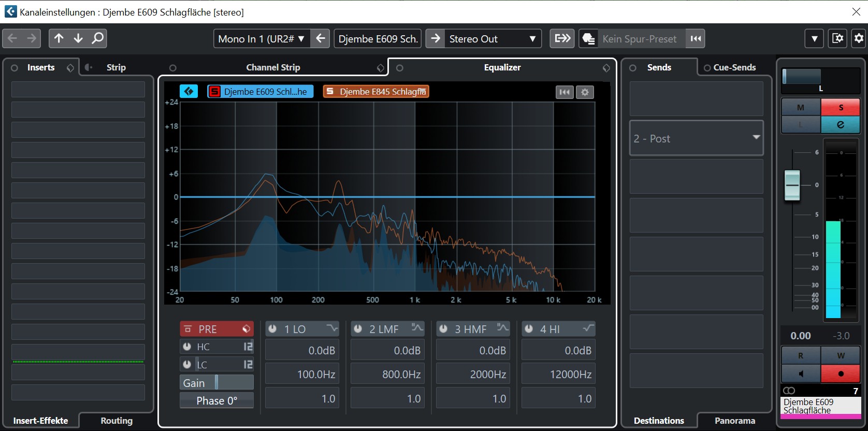868x431 pixels.
Task: Enable the 1 LO EQ band
Action: click(272, 329)
